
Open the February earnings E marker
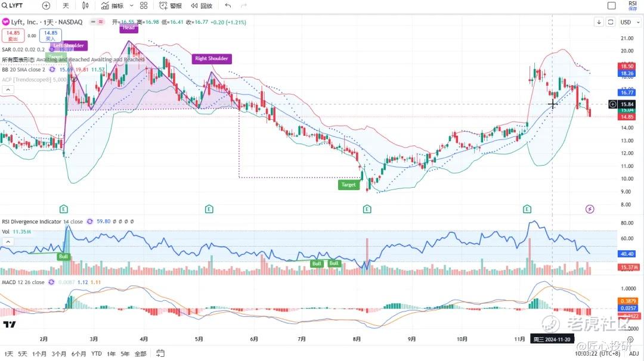click(x=63, y=209)
